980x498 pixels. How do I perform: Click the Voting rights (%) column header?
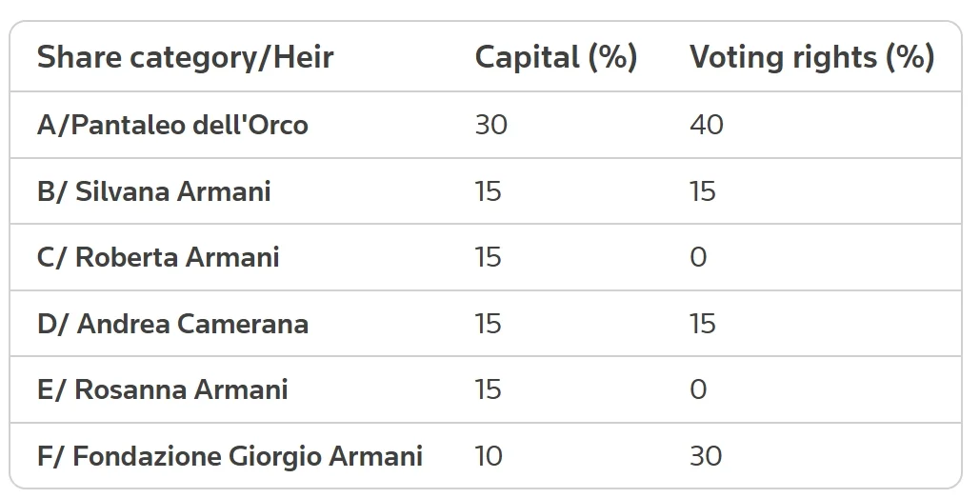pos(811,57)
